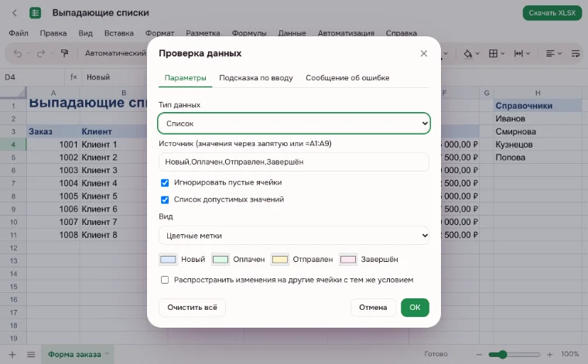Uncheck Игнорировать пустые ячейки
Image resolution: width=588 pixels, height=364 pixels.
[x=165, y=182]
